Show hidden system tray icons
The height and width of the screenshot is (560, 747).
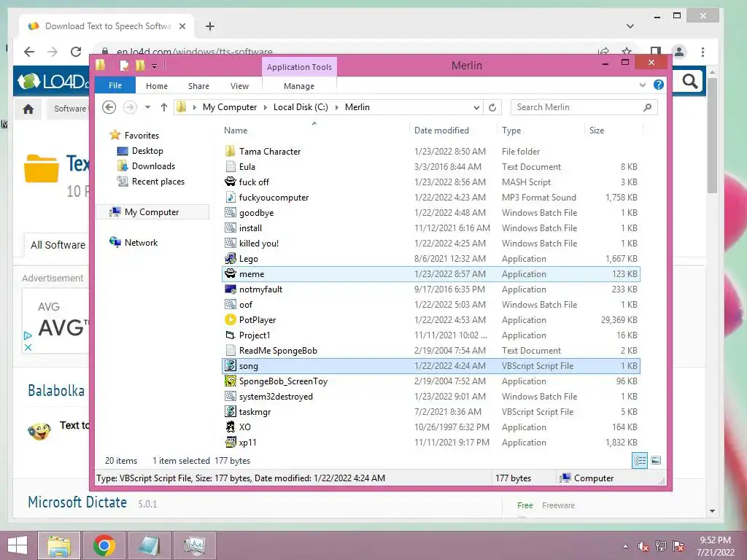[625, 546]
